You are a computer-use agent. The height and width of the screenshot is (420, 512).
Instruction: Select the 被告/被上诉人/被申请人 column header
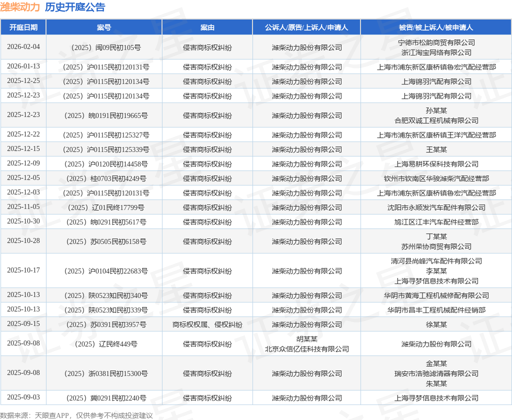click(x=436, y=27)
